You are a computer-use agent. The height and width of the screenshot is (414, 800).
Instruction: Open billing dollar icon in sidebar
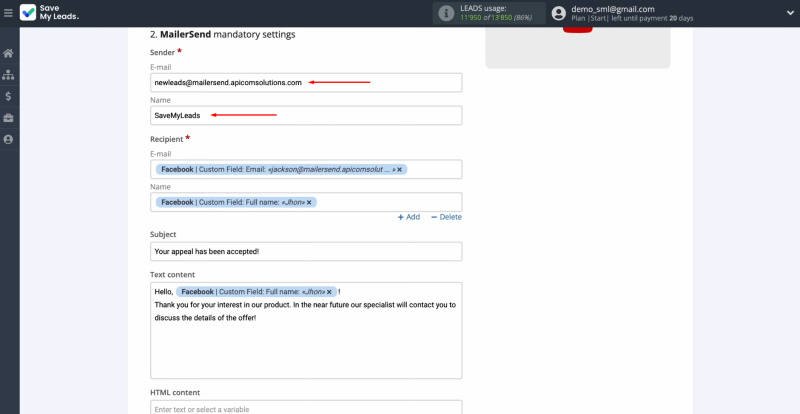click(x=8, y=96)
